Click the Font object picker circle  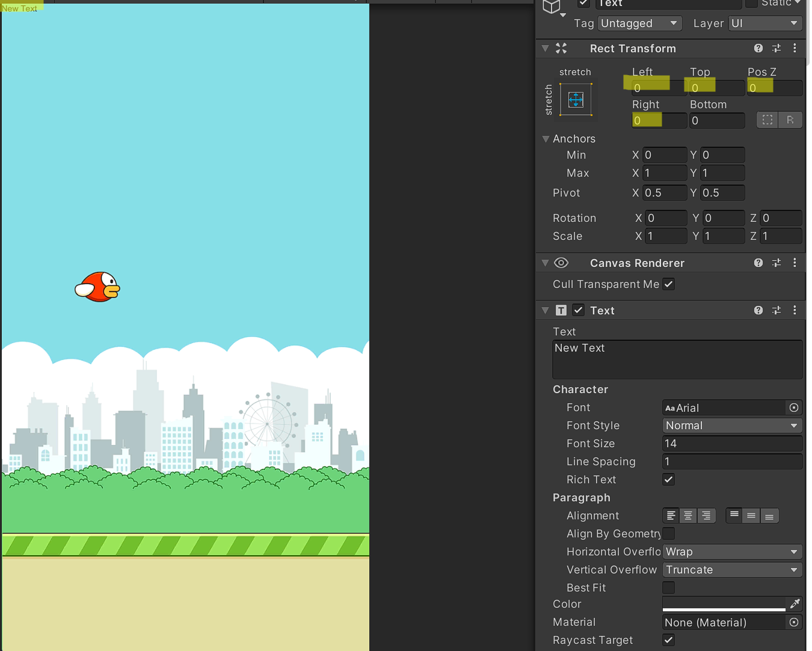pyautogui.click(x=794, y=408)
